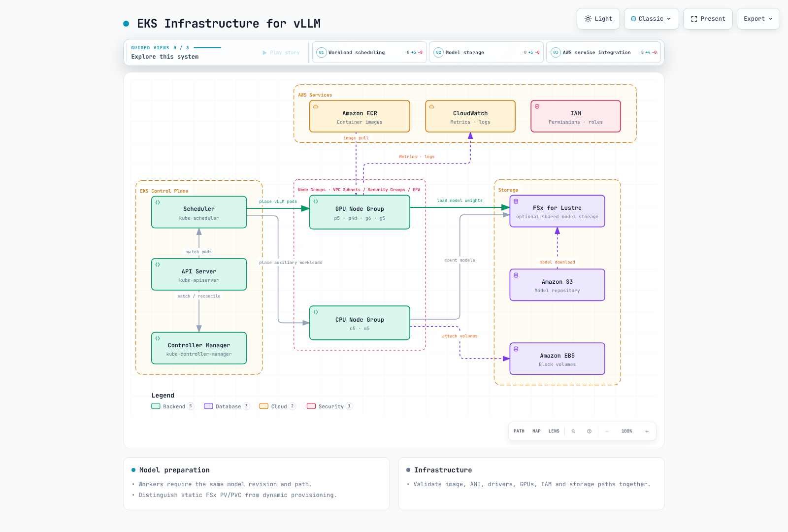
Task: Select the Scheduler node
Action: click(199, 212)
